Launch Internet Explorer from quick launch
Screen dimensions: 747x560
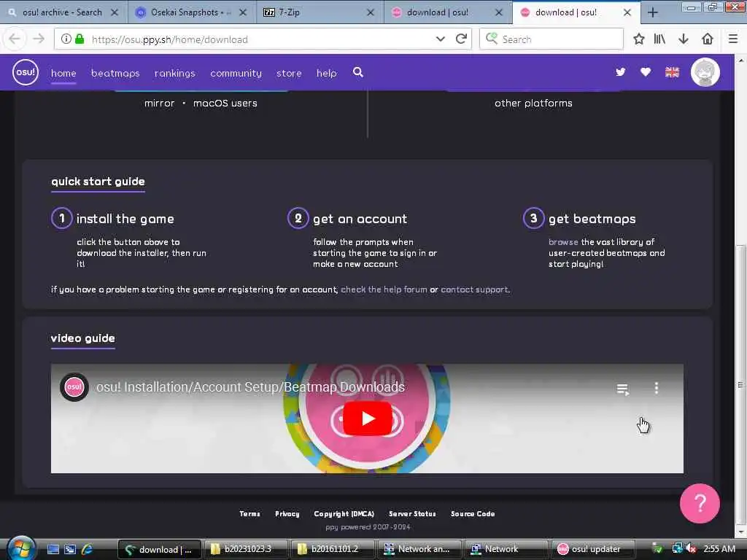[x=88, y=549]
